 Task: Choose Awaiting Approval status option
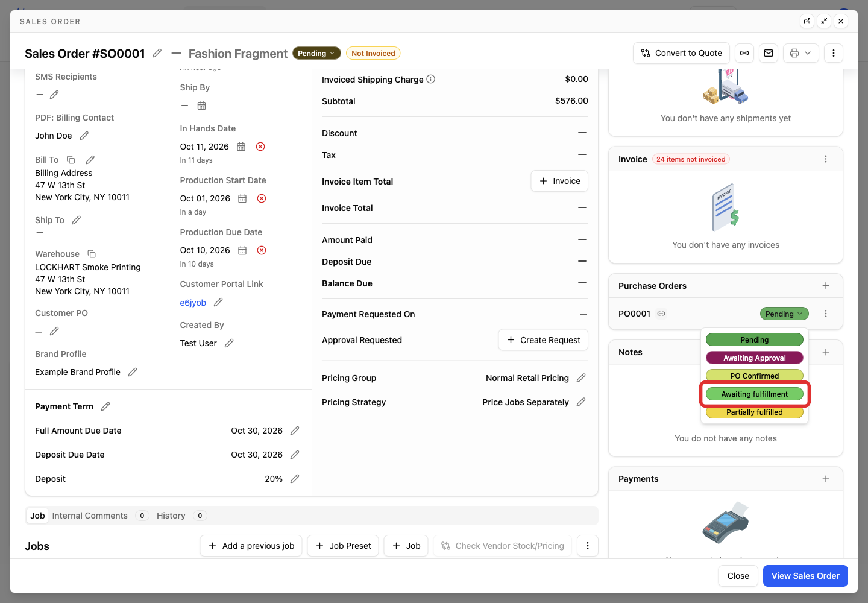coord(755,358)
